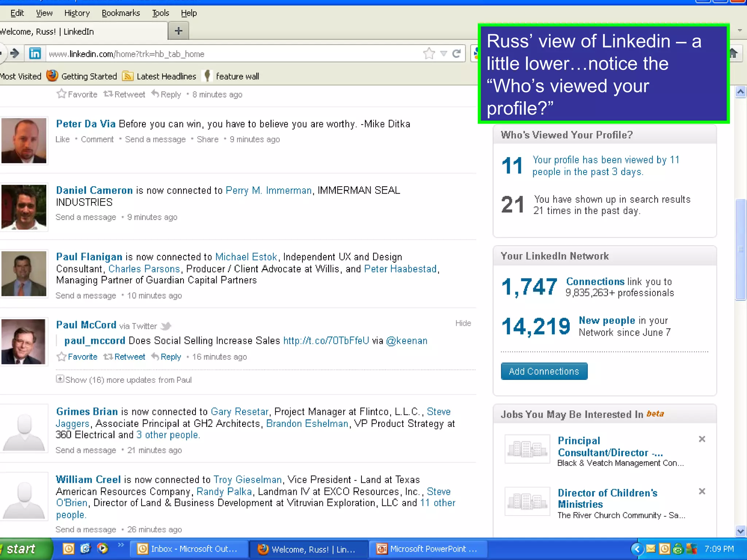Open the address bar history dropdown arrow
747x560 pixels.
(444, 54)
